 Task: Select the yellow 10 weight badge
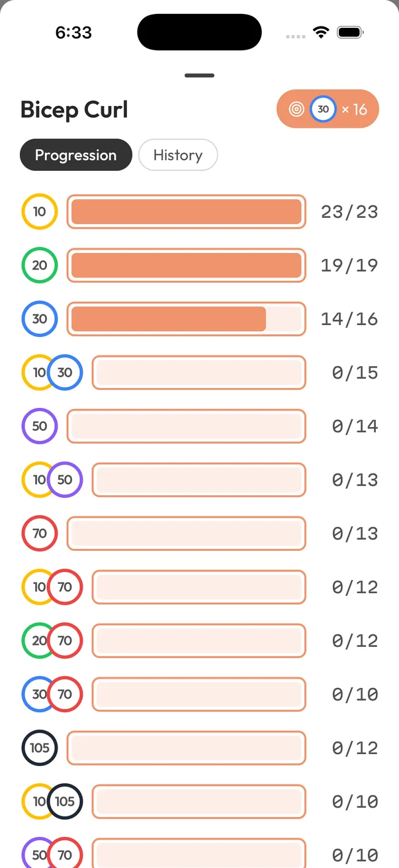coord(40,211)
